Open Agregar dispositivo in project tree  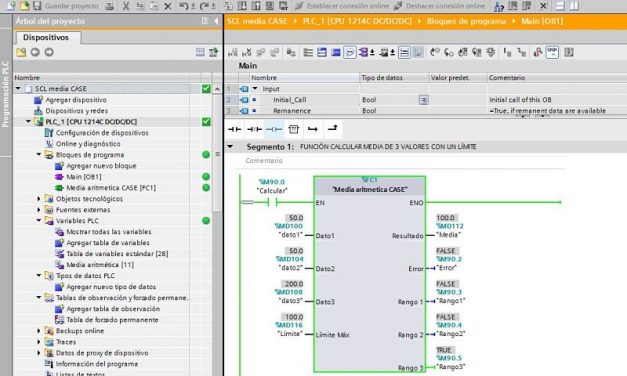click(x=76, y=100)
